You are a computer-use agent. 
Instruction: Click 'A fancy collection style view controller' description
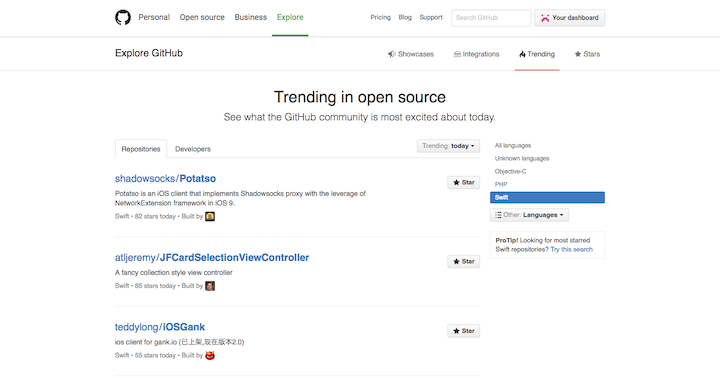tap(174, 272)
